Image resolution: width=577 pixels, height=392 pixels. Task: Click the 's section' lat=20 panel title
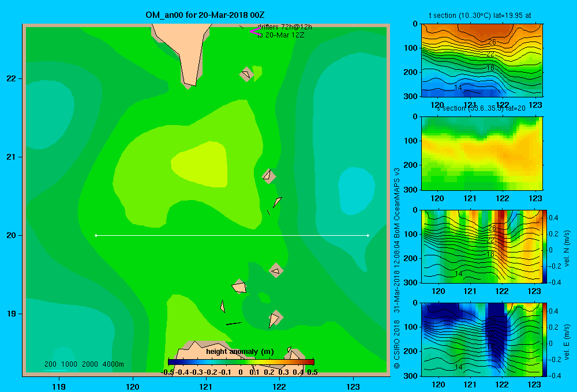point(481,108)
